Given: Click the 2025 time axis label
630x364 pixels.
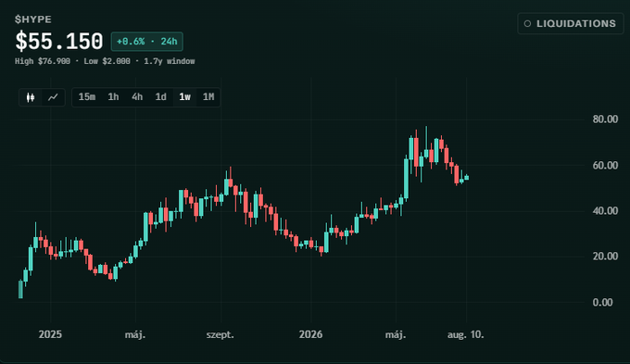Looking at the screenshot, I should [x=50, y=334].
